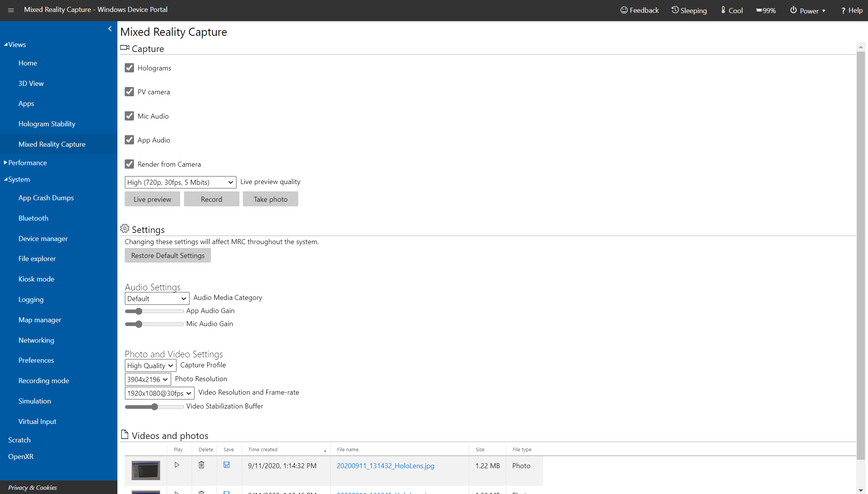Expand the Audio Media Category dropdown
The height and width of the screenshot is (494, 868).
click(156, 298)
